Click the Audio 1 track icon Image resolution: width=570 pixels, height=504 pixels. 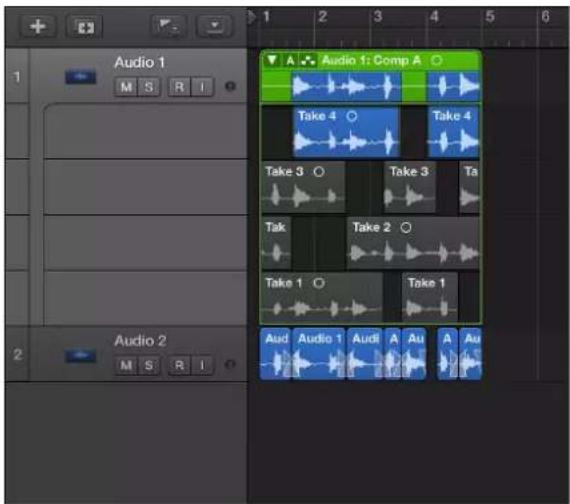tap(81, 77)
